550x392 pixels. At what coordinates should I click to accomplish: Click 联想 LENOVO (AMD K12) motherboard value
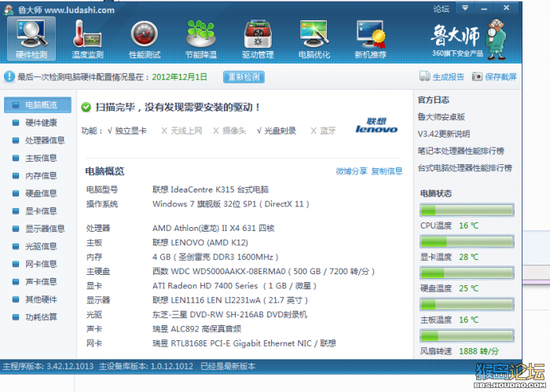(x=200, y=243)
